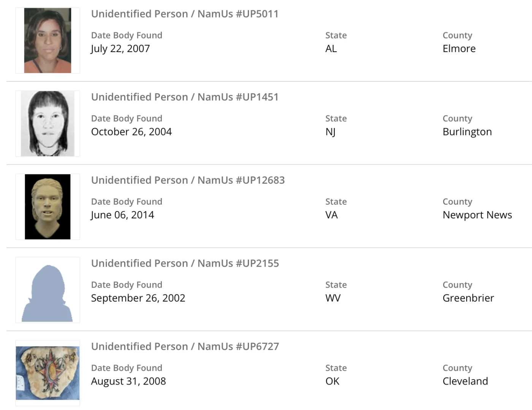Open Unidentified Person NamUs #UP5011 title
The image size is (532, 410).
click(185, 14)
